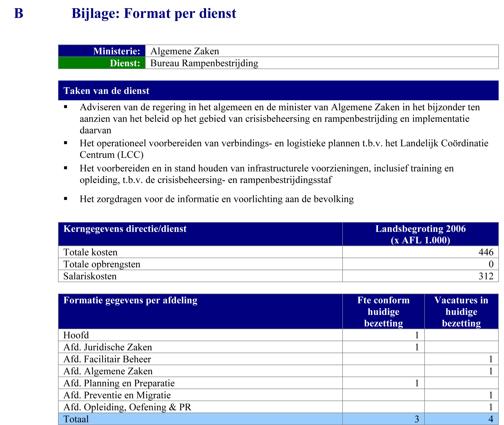Click the 'Taken van de dienst' header
The image size is (504, 425).
pos(106,91)
